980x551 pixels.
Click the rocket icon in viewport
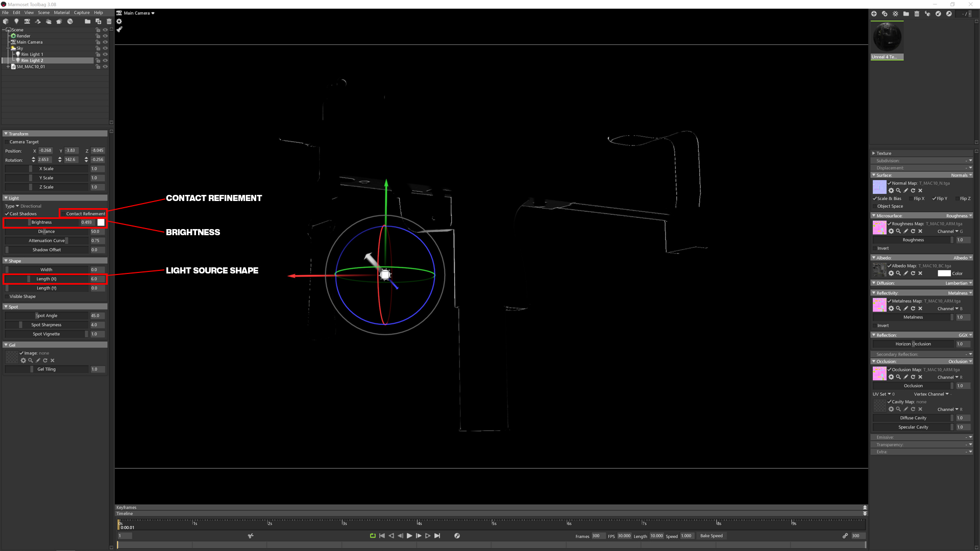pyautogui.click(x=119, y=30)
